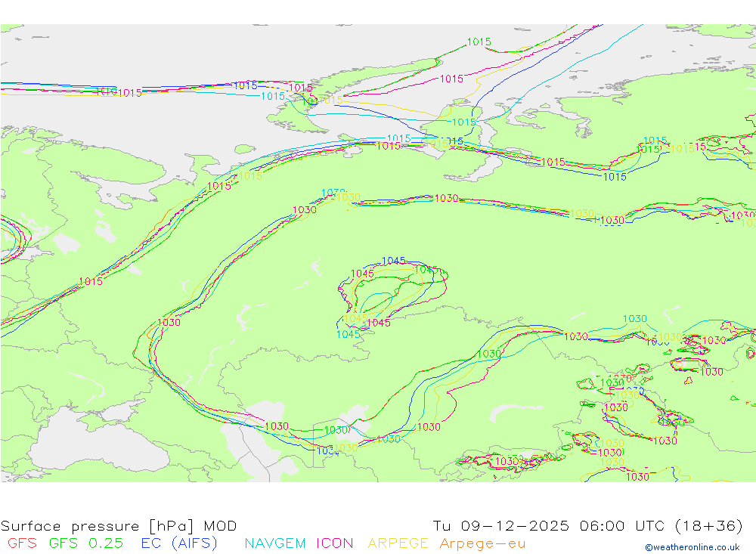
Task: Click the cyan 1030 label on right side
Action: [634, 319]
